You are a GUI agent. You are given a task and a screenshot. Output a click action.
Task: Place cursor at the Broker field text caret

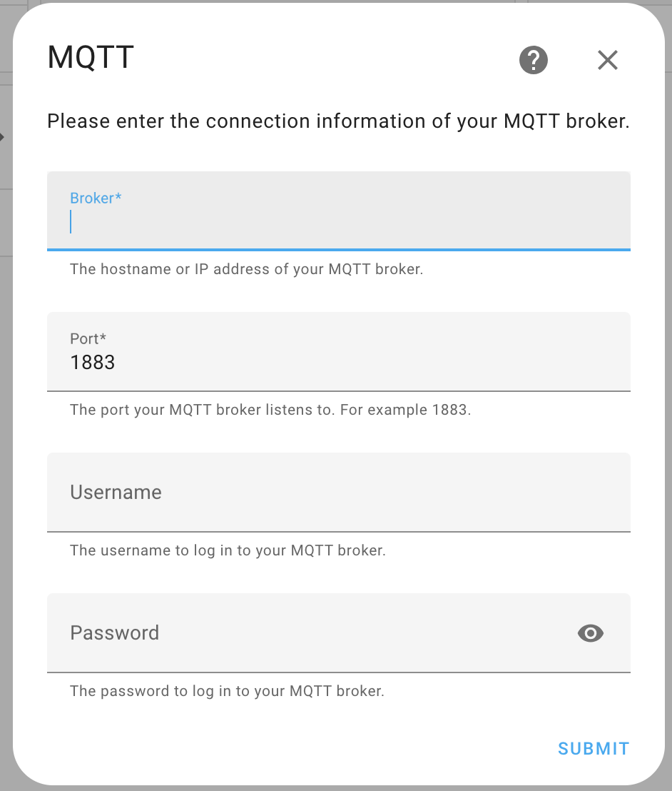click(x=71, y=222)
